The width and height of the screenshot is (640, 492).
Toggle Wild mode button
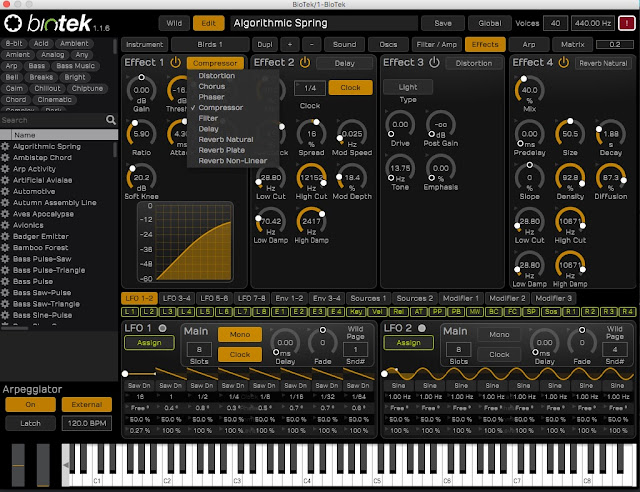(174, 23)
